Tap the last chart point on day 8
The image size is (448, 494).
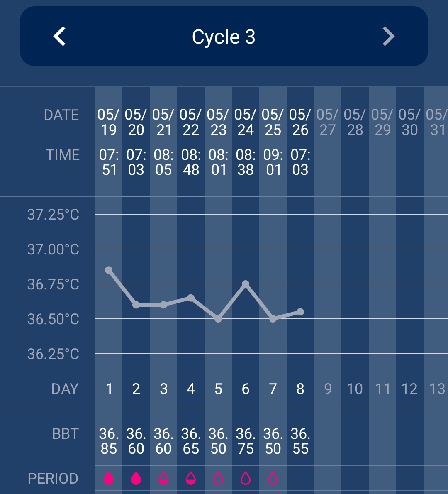(300, 312)
